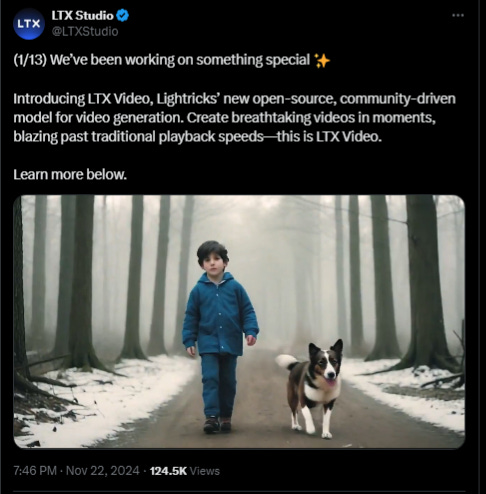The width and height of the screenshot is (486, 494).
Task: Click the sparkles emoji in the tweet
Action: pyautogui.click(x=322, y=61)
